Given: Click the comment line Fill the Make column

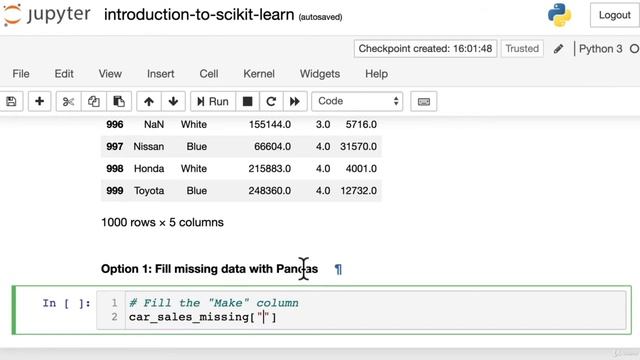Looking at the screenshot, I should (213, 303).
